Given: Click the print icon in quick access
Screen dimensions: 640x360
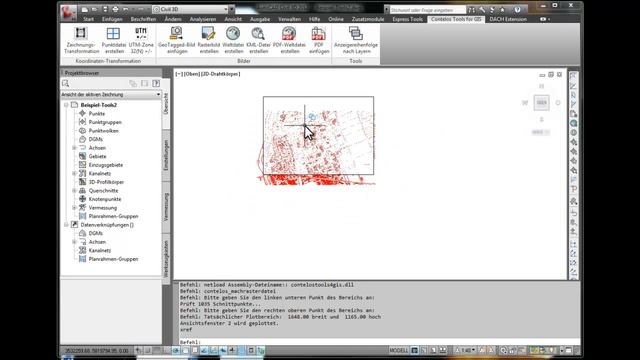Looking at the screenshot, I should coord(116,9).
